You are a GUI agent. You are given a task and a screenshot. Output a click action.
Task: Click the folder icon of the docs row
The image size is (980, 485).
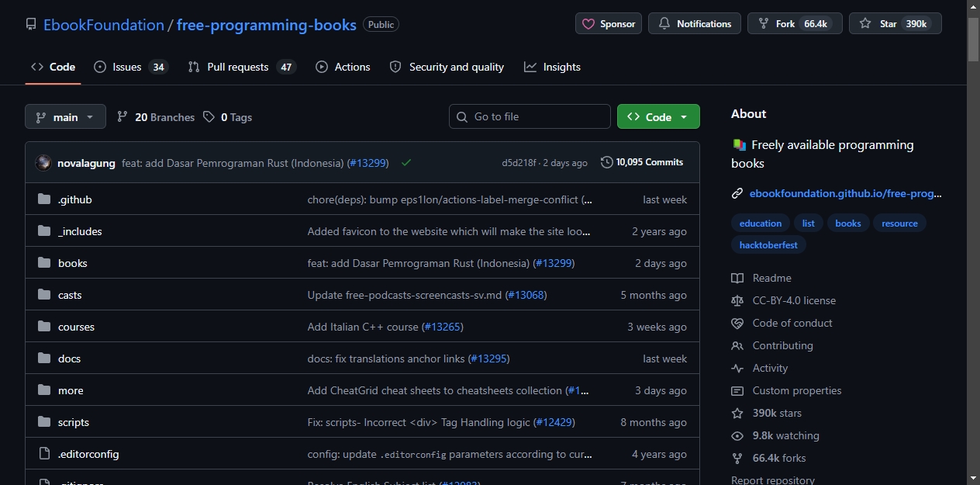44,359
